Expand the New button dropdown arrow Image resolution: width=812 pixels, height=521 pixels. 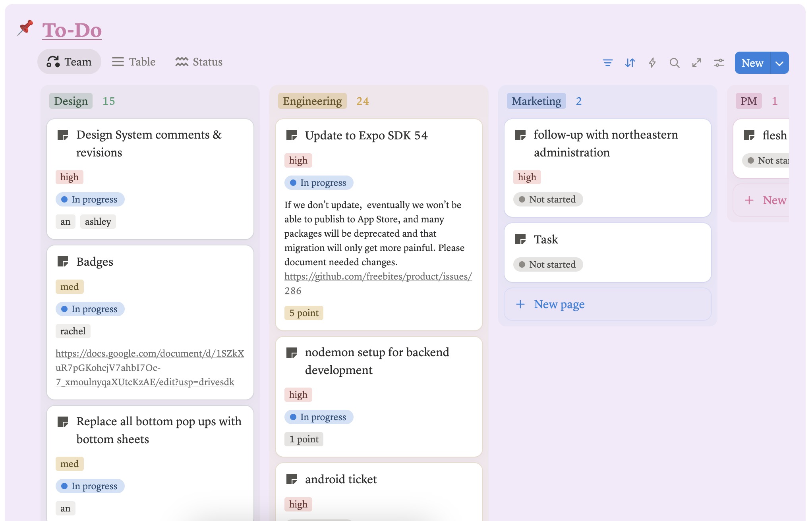point(779,63)
